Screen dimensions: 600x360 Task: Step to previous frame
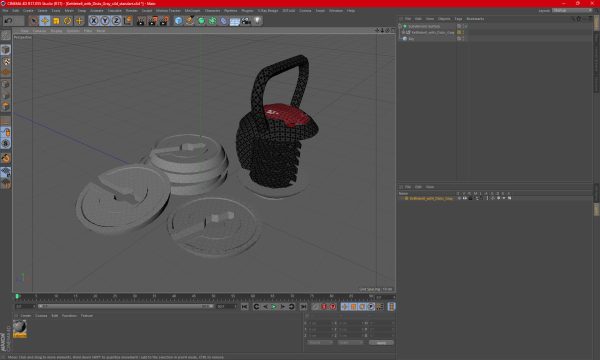[265, 307]
